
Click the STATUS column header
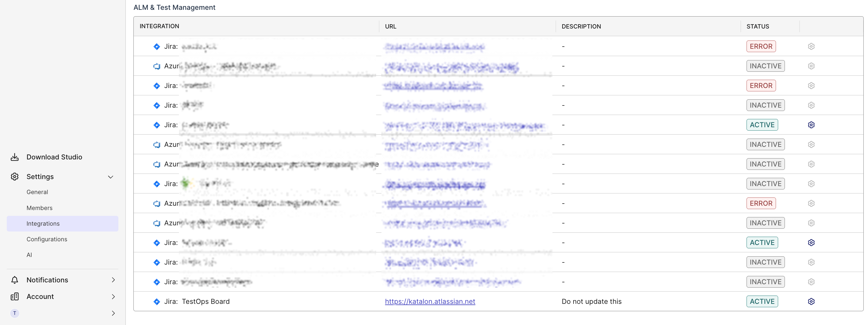758,27
